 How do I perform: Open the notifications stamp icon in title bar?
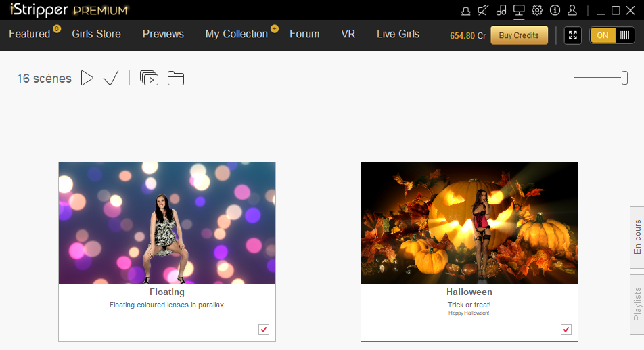pyautogui.click(x=465, y=11)
